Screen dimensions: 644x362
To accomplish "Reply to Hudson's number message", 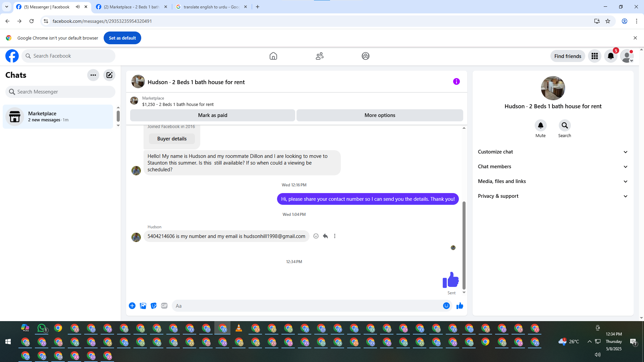I will [x=325, y=236].
